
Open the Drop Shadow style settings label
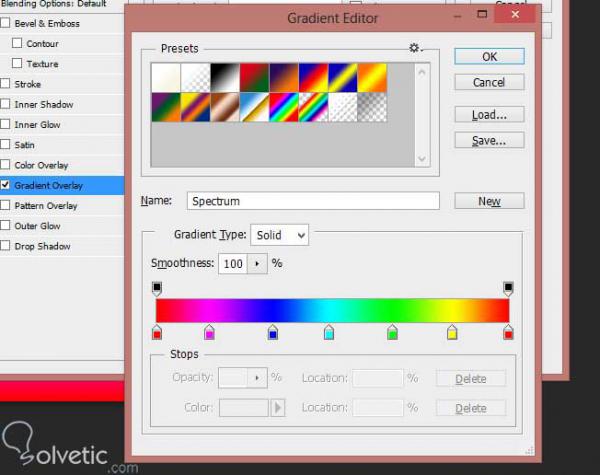click(x=42, y=246)
